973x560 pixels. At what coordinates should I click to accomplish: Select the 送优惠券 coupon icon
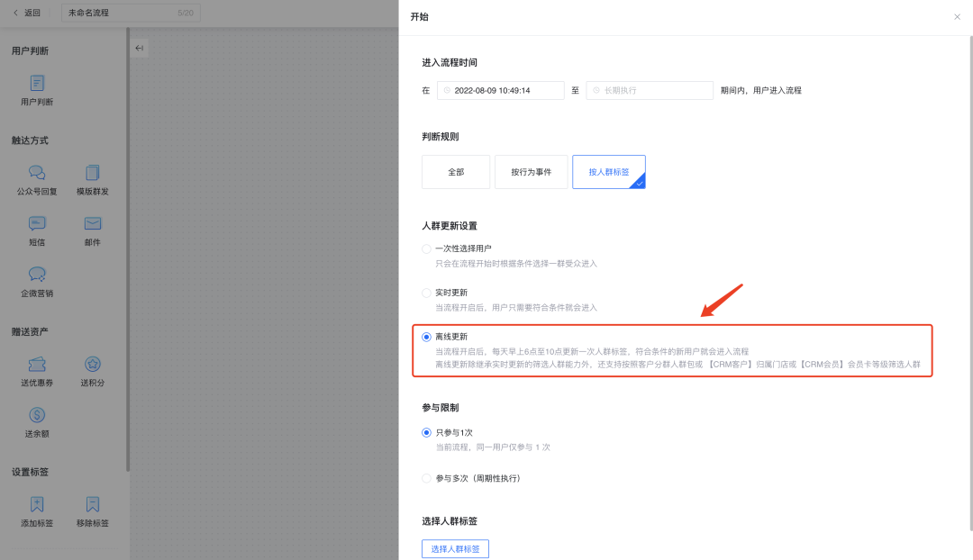pyautogui.click(x=37, y=364)
